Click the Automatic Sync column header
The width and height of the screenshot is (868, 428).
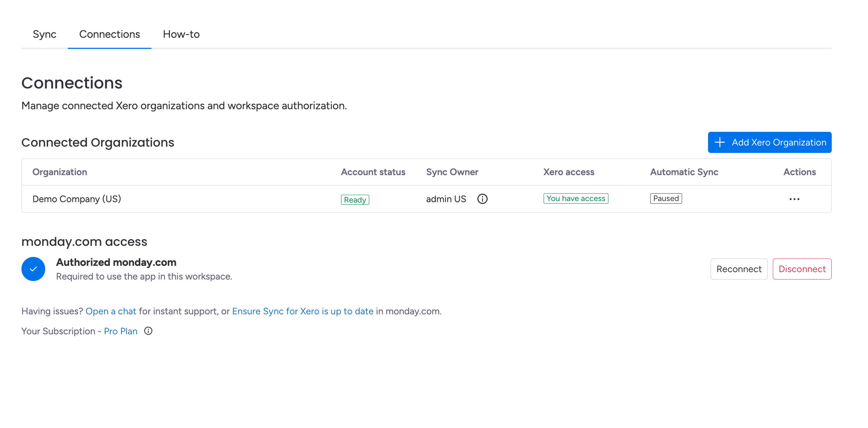[684, 172]
